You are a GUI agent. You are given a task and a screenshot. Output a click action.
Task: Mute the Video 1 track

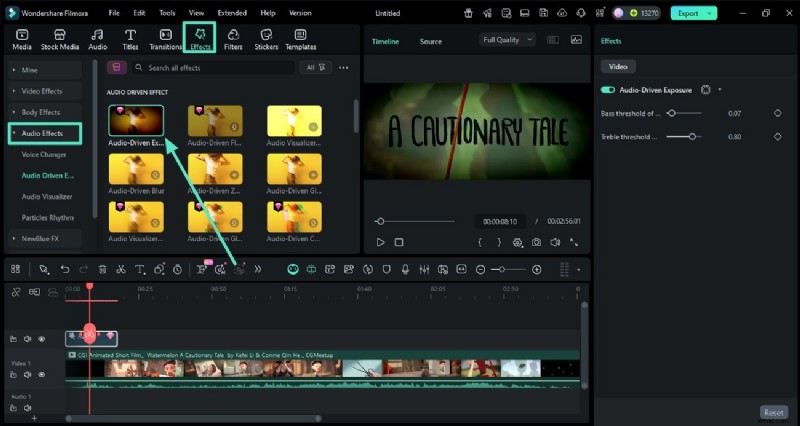tap(28, 374)
